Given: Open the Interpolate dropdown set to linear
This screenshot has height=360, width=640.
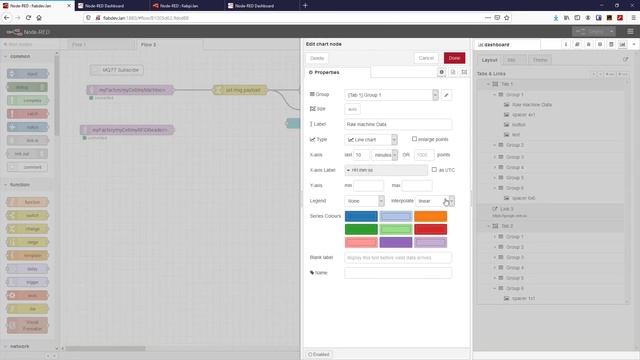Looking at the screenshot, I should [x=435, y=201].
